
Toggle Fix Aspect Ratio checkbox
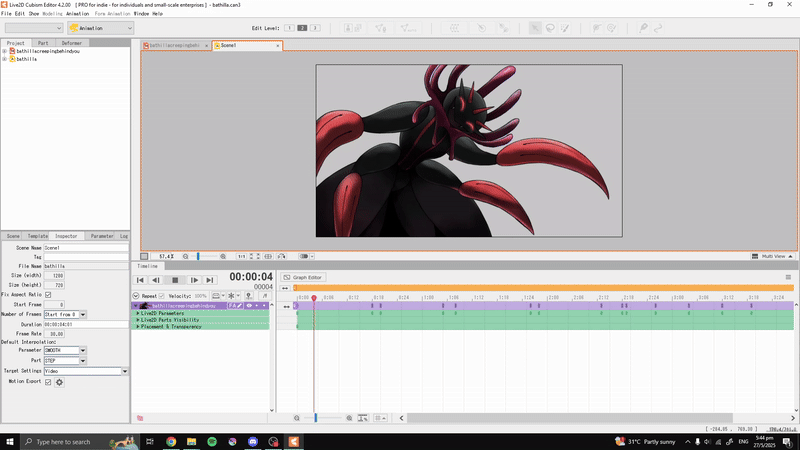[48, 294]
